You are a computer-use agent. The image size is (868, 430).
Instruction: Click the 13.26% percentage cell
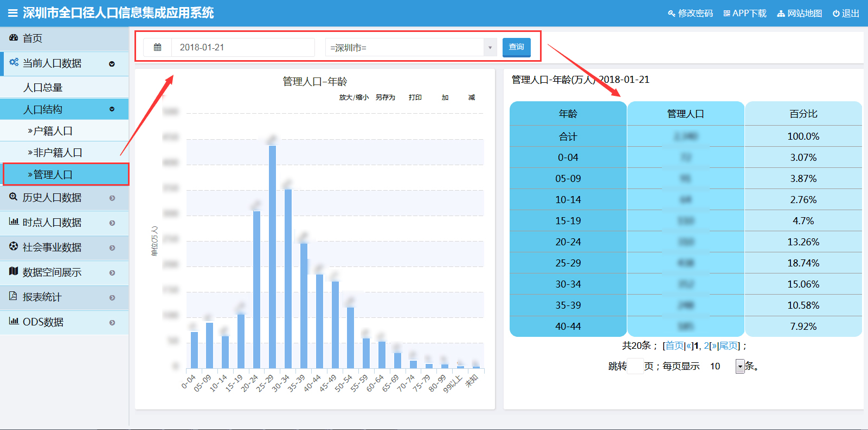(x=803, y=242)
